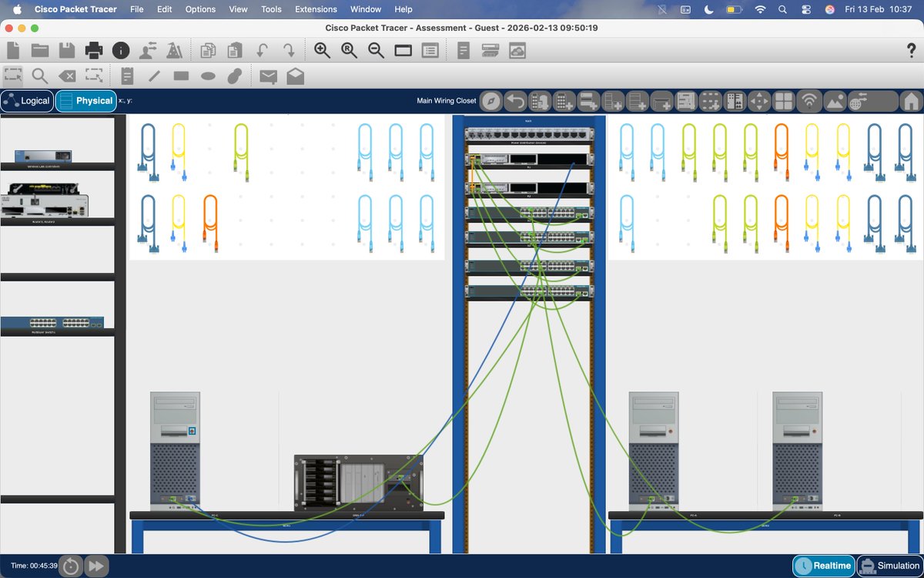The width and height of the screenshot is (924, 578).
Task: Click the power distribution unit atop the rack
Action: 529,134
